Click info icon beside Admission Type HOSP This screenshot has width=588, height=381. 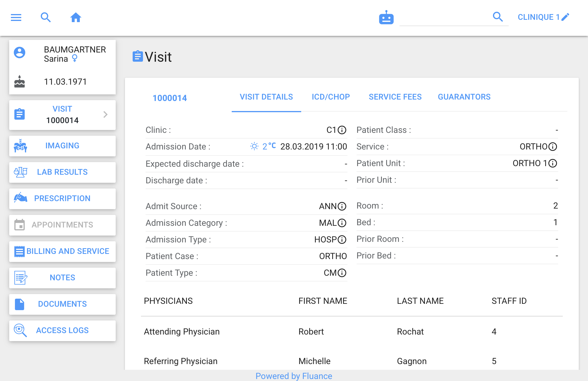click(x=342, y=240)
